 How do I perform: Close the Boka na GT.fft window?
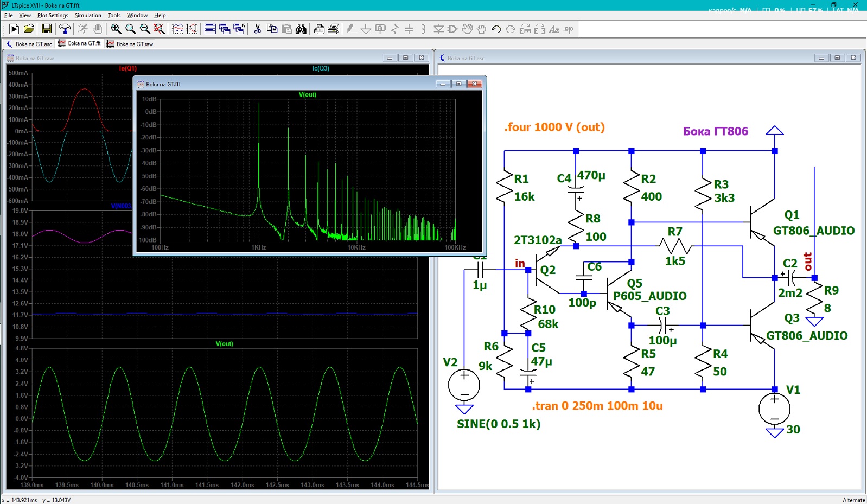coord(475,84)
